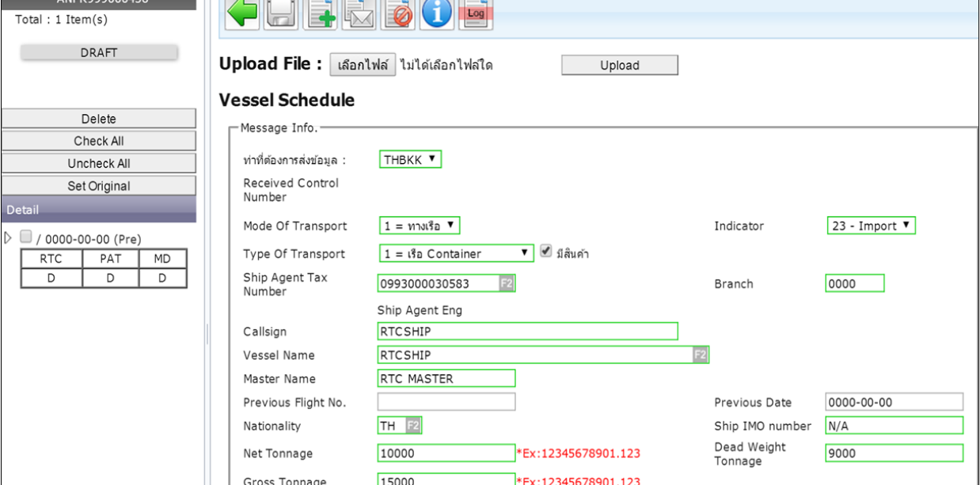Open the blue information icon
The height and width of the screenshot is (485, 980).
tap(436, 13)
